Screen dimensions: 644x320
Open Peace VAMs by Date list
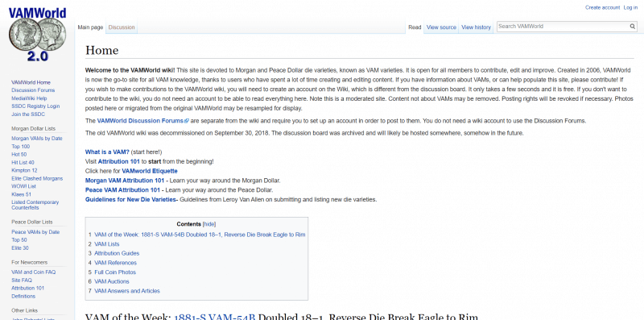click(35, 232)
